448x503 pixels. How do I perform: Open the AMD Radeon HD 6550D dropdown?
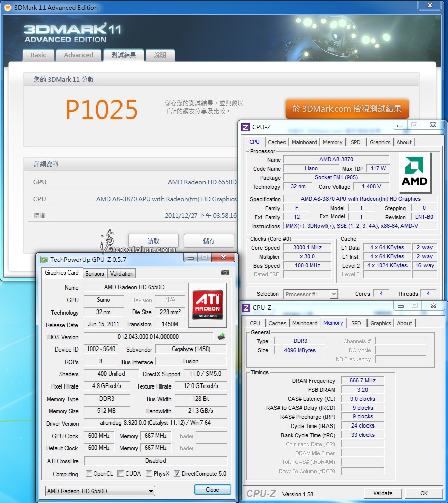click(x=100, y=491)
